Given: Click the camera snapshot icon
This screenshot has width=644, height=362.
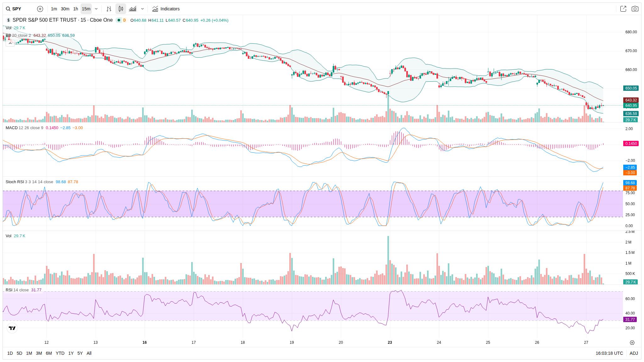Looking at the screenshot, I should (x=635, y=9).
